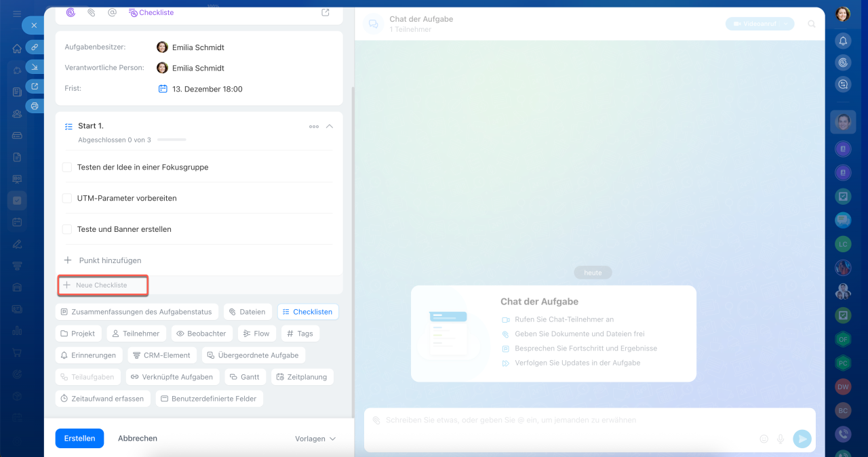
Task: Open the Videoanruf dropdown arrow
Action: 786,24
